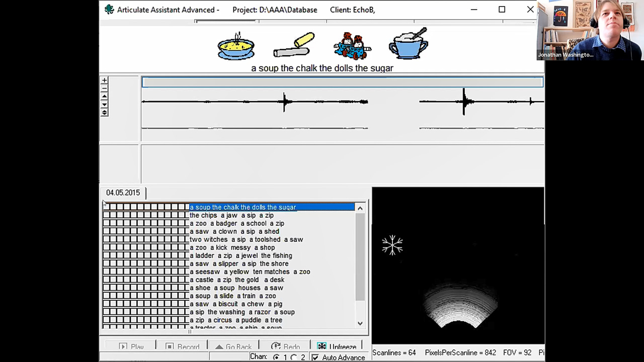
Task: Click the plus zoom-in waveform button
Action: 104,80
